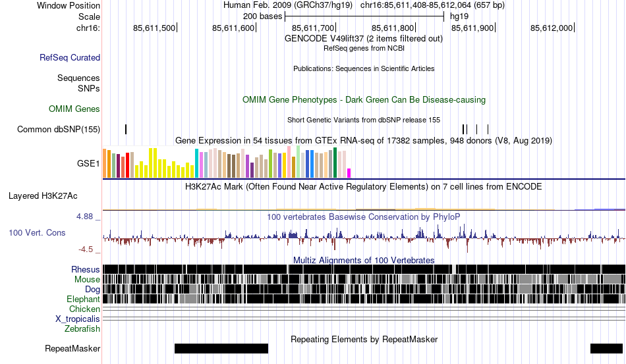Click Short Genetic Variants from dbSNP title
Image resolution: width=626 pixels, height=364 pixels.
(x=364, y=120)
